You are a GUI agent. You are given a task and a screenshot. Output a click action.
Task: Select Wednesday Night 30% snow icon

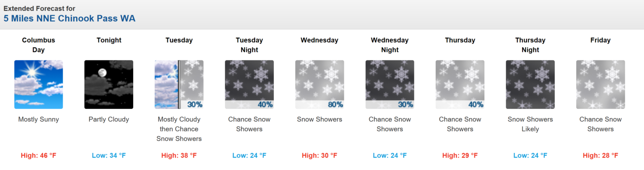coord(390,84)
